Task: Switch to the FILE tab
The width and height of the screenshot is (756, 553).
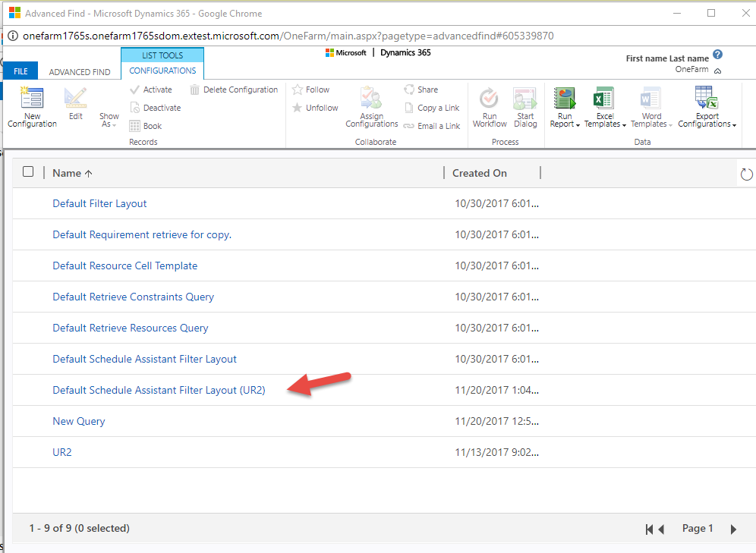Action: (x=20, y=70)
